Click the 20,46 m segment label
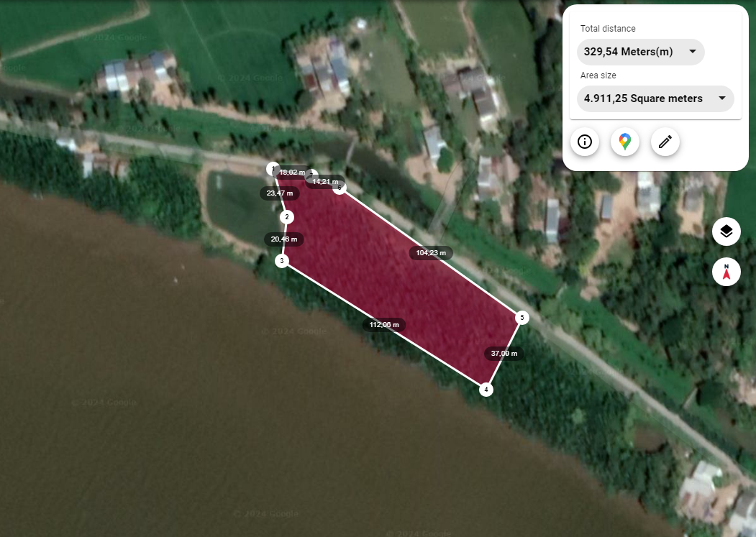This screenshot has width=756, height=537. point(284,239)
